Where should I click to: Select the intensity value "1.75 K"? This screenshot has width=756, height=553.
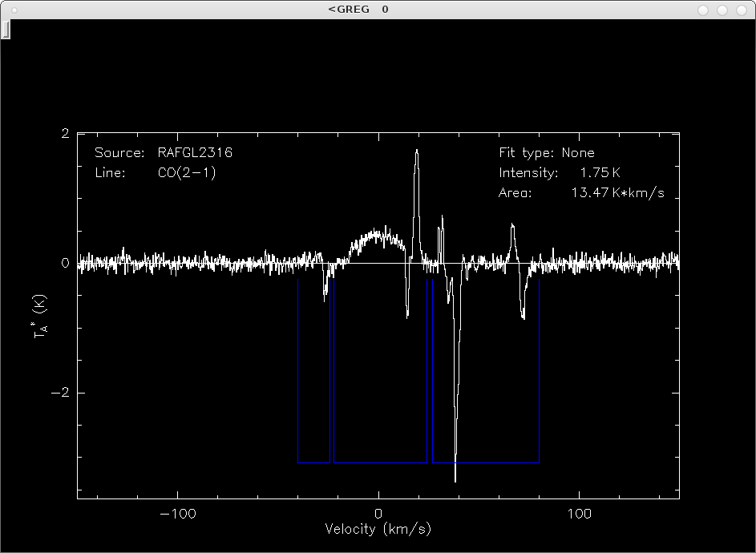click(x=600, y=172)
